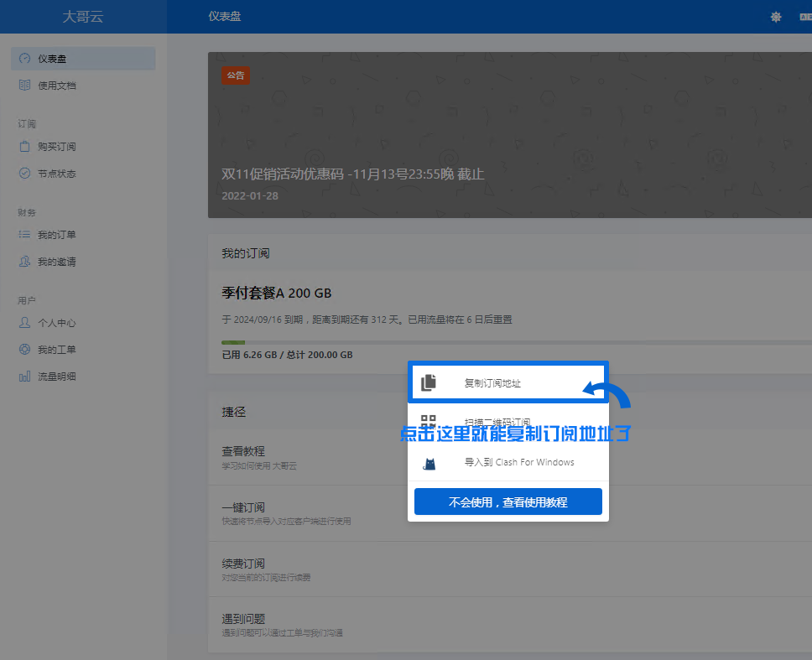Click the QR code icon for 扫描二维码订阅
Screen dimensions: 812x660
click(429, 421)
